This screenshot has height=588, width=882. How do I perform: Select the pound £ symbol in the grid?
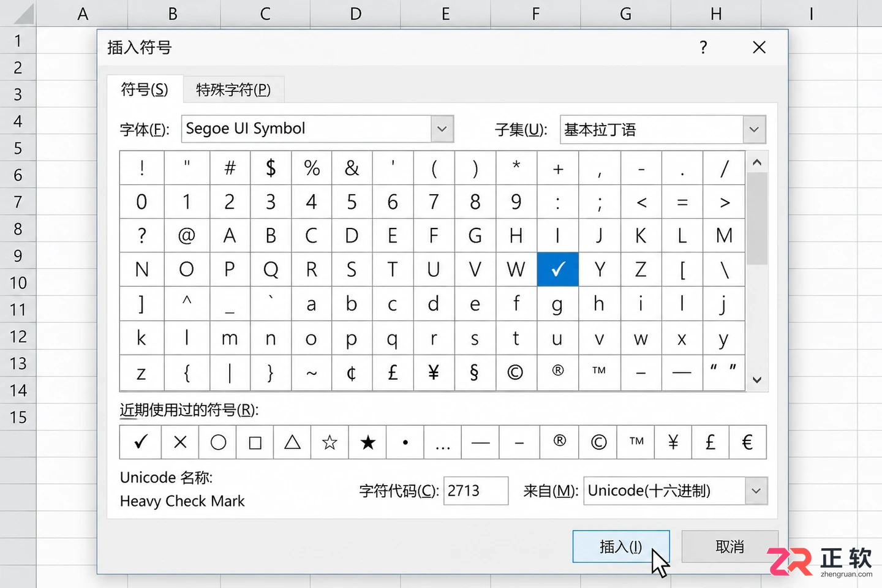coord(393,372)
